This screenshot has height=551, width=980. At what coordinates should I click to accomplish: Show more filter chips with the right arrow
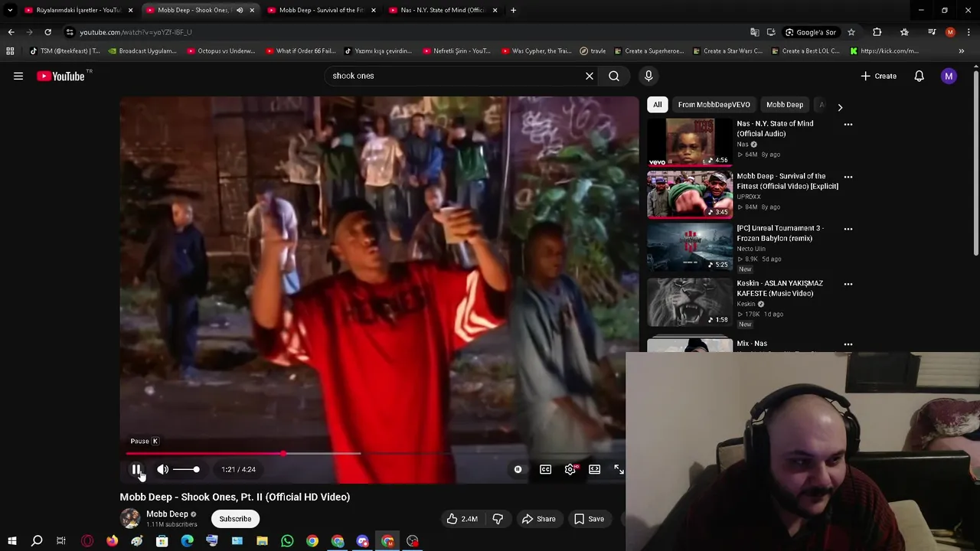[x=840, y=107]
